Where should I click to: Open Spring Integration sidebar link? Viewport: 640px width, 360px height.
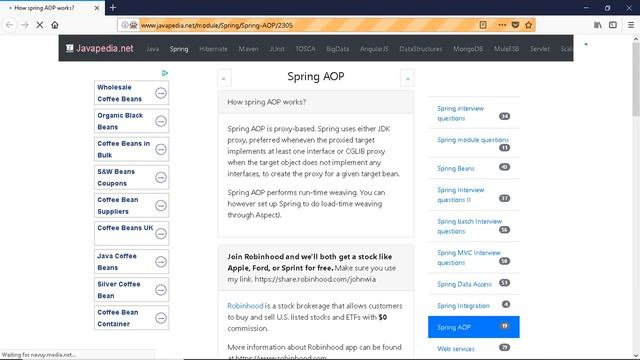click(463, 305)
